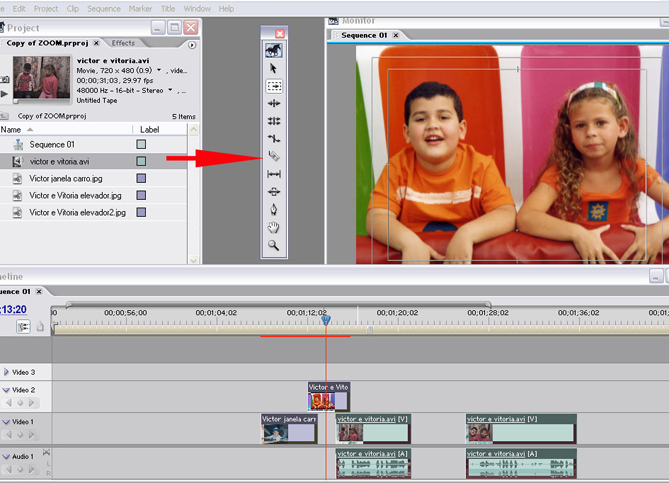Activate the Razor tool

273,156
